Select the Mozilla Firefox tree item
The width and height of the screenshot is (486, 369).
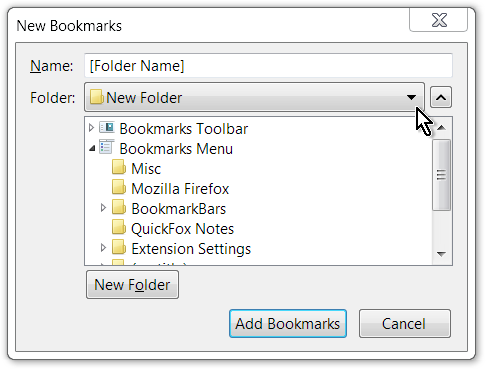click(x=180, y=189)
